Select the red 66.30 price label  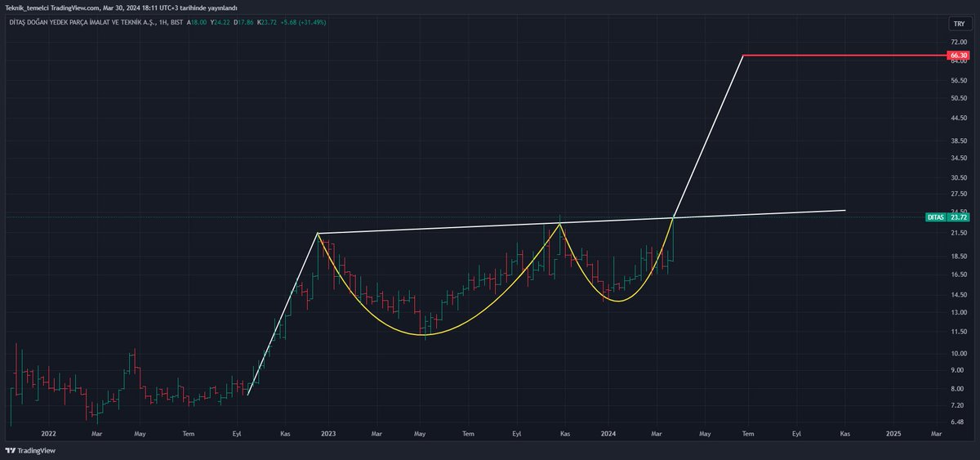click(x=958, y=56)
